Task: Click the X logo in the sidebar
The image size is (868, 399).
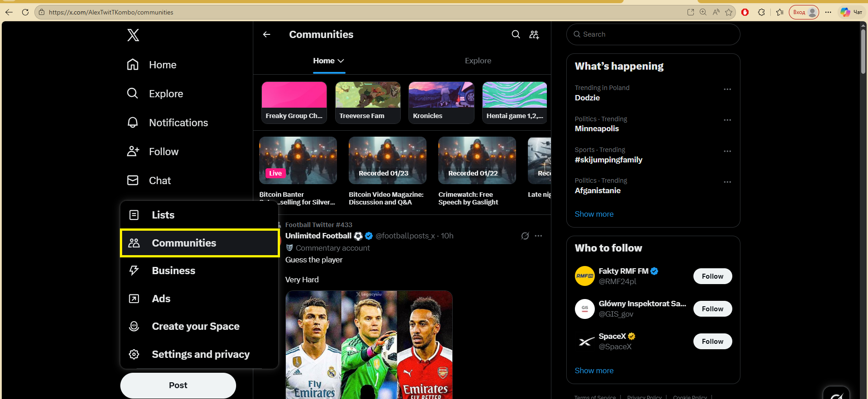Action: tap(133, 35)
